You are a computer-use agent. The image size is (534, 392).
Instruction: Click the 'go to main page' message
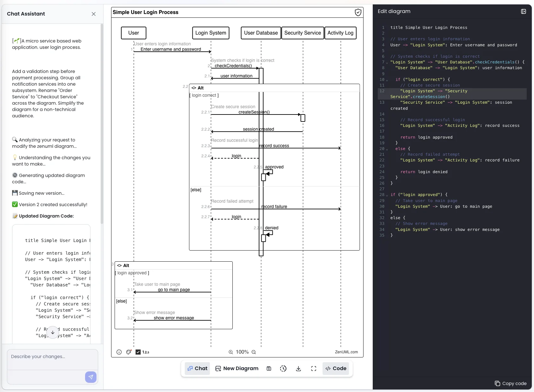click(x=174, y=290)
